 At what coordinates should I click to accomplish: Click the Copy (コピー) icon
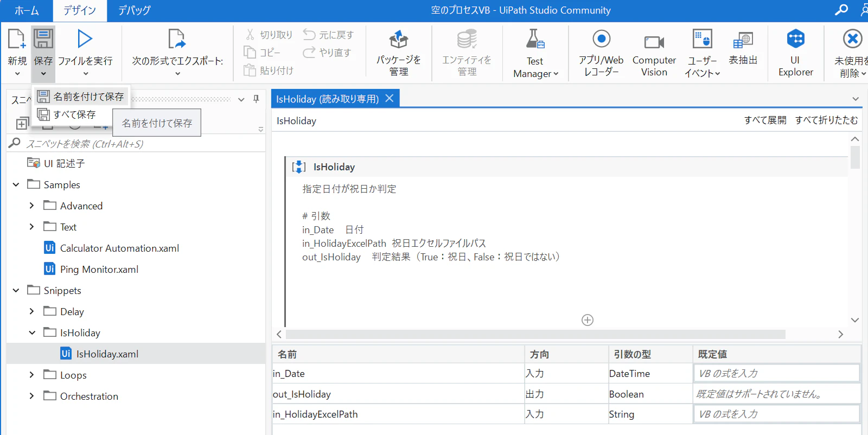[250, 52]
